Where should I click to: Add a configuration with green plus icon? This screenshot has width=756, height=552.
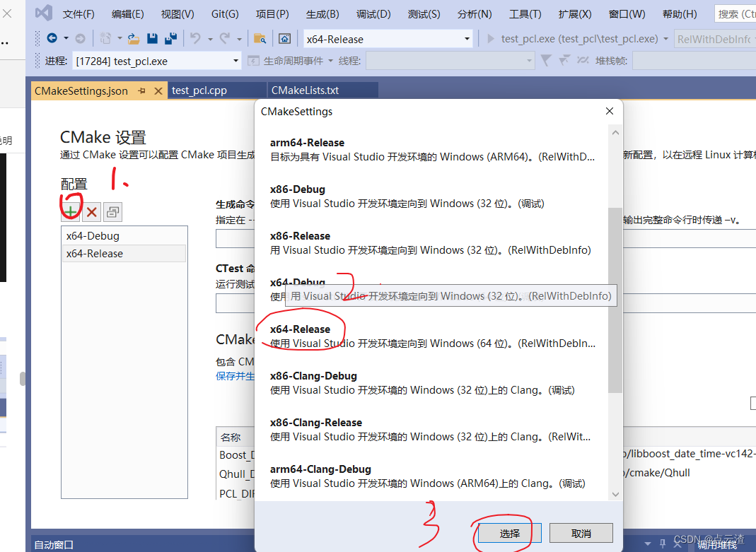pyautogui.click(x=71, y=211)
